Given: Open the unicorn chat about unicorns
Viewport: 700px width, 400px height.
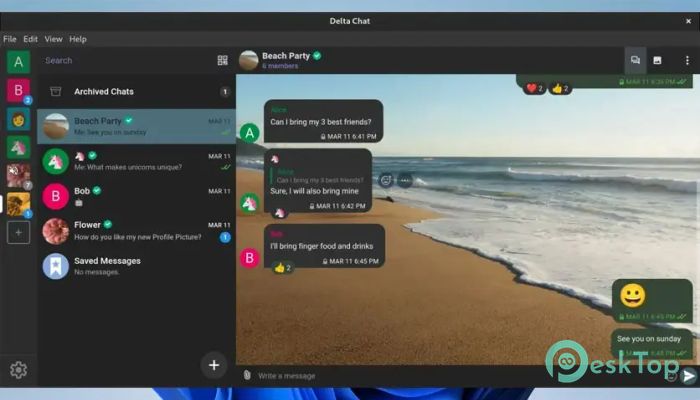Looking at the screenshot, I should coord(136,161).
